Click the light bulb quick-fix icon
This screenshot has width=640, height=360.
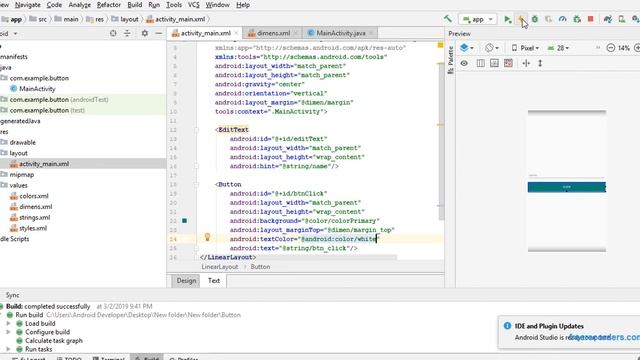[x=207, y=237]
